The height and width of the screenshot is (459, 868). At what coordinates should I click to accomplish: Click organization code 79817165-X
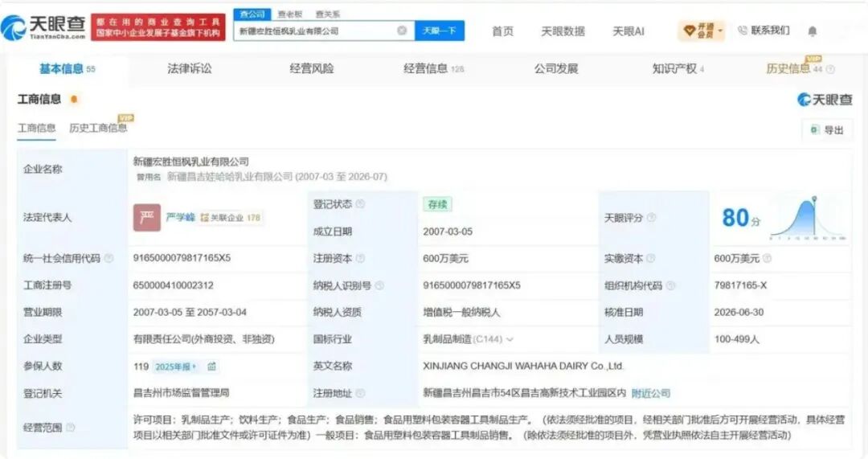point(741,285)
